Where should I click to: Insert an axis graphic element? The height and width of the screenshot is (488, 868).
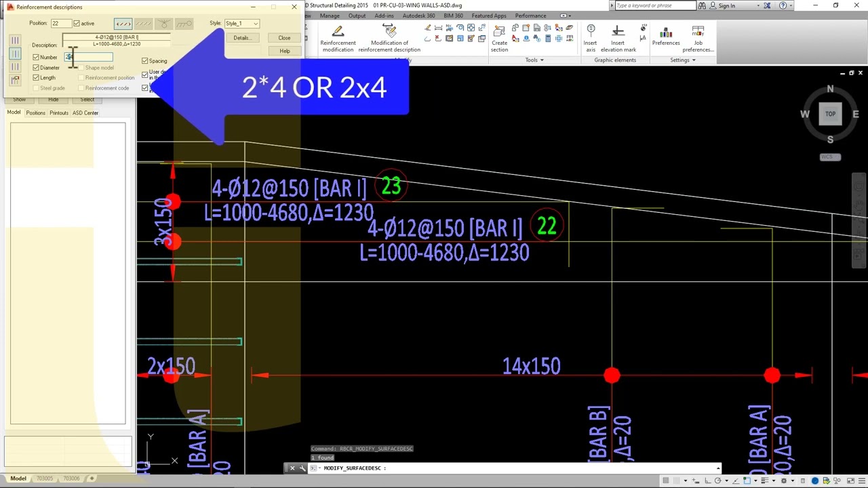point(591,39)
